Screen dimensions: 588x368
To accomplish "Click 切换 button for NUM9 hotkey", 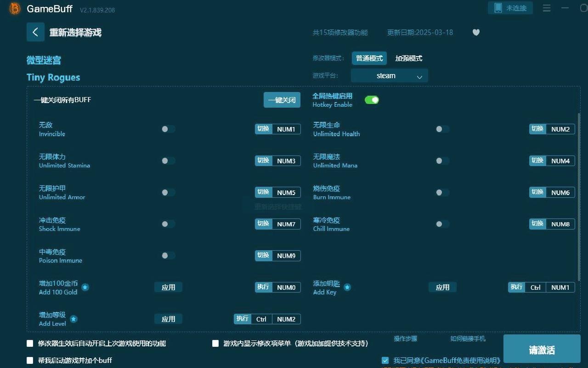I will 263,255.
